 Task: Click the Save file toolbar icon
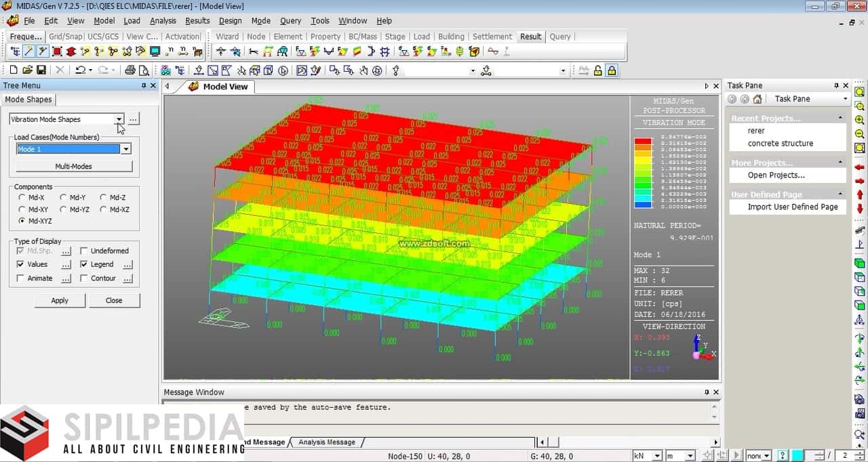[x=41, y=70]
